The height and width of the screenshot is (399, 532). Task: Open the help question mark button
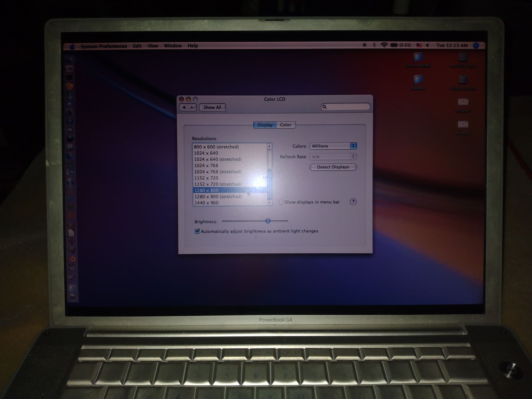point(353,202)
